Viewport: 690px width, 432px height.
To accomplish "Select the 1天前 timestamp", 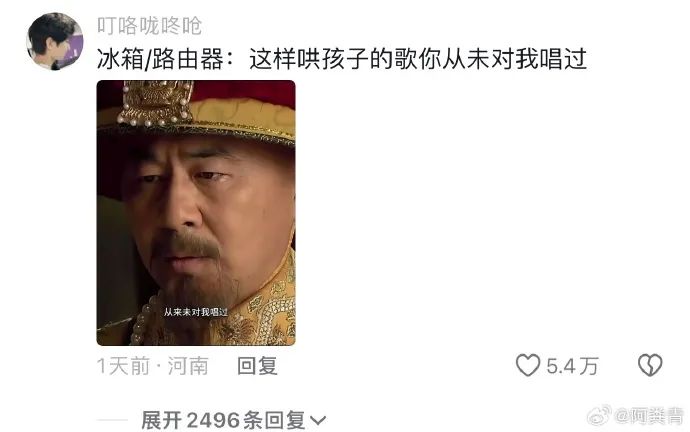I will point(123,366).
